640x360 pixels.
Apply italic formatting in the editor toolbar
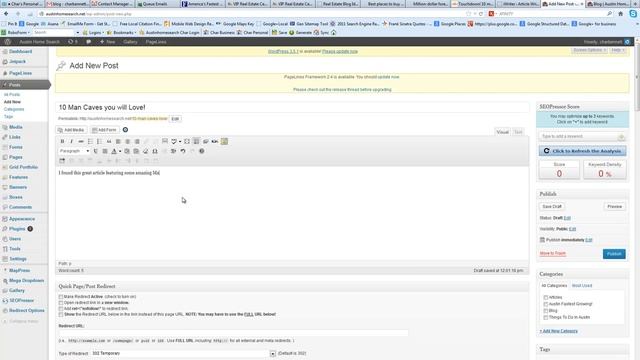point(71,141)
